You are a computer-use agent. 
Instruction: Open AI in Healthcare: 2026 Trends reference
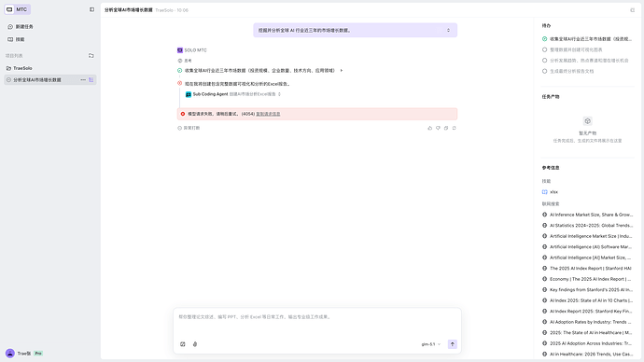point(587,354)
